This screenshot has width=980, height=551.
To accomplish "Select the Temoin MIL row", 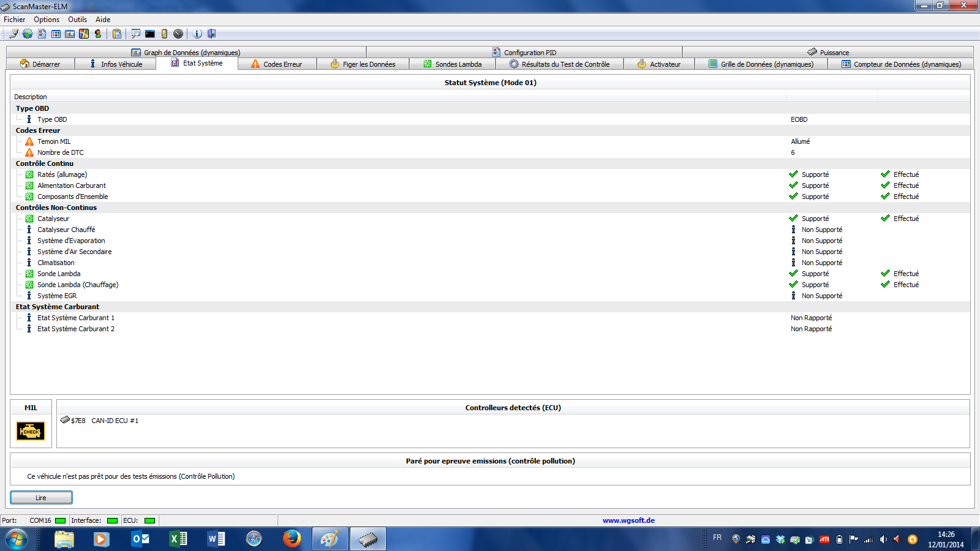I will point(54,141).
